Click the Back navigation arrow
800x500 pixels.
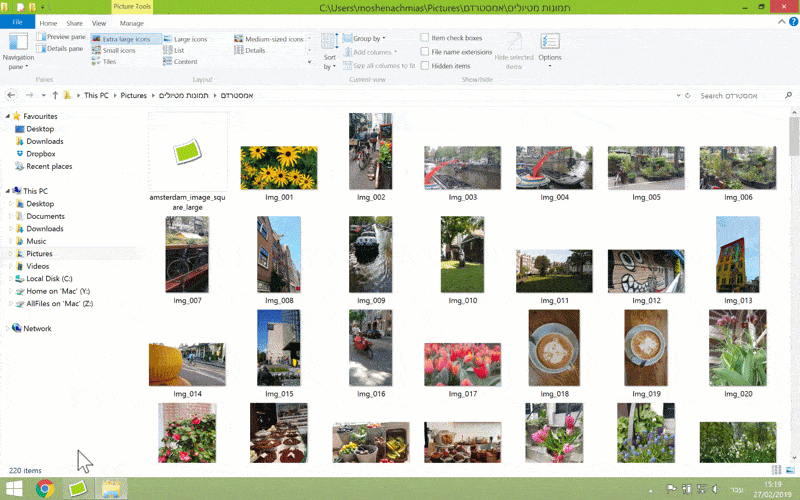click(11, 96)
